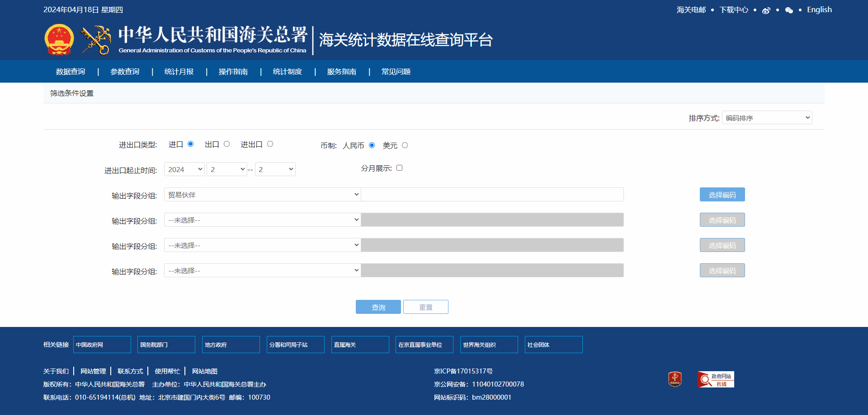Screen dimensions: 868x415
Task: Expand the 贸易伙伴 output field dropdown
Action: point(262,194)
